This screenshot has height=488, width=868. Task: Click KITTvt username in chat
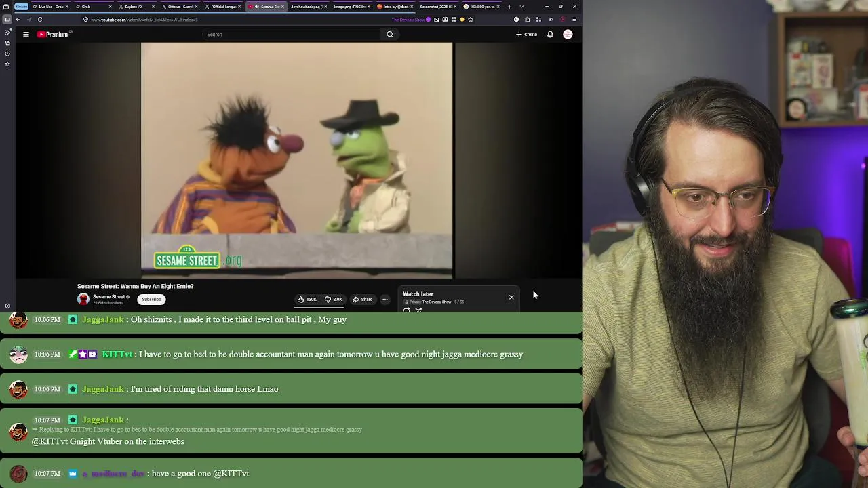pos(117,354)
